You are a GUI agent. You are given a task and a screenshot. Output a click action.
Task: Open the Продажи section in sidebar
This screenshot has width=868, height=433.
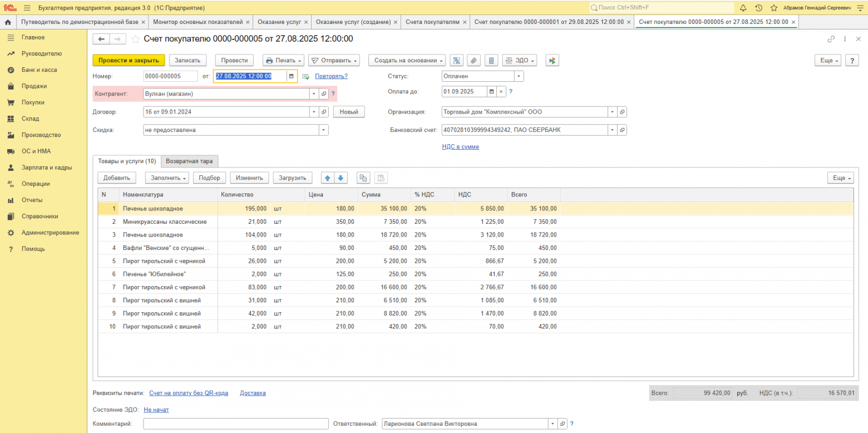34,86
